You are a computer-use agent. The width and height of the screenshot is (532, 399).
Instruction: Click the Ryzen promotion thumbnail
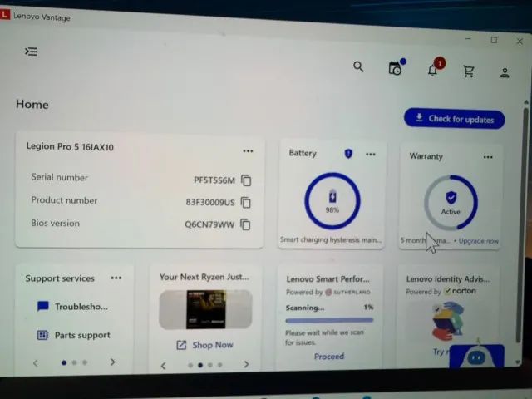205,309
